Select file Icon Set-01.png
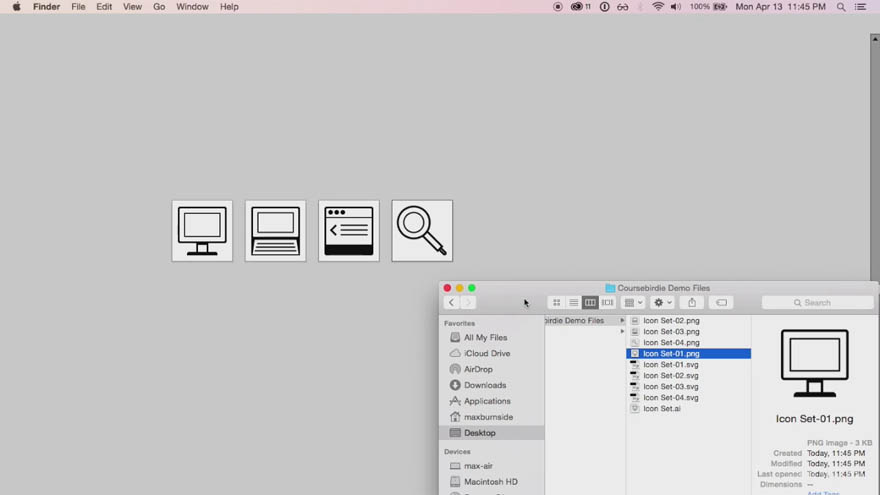This screenshot has height=495, width=880. (x=688, y=354)
